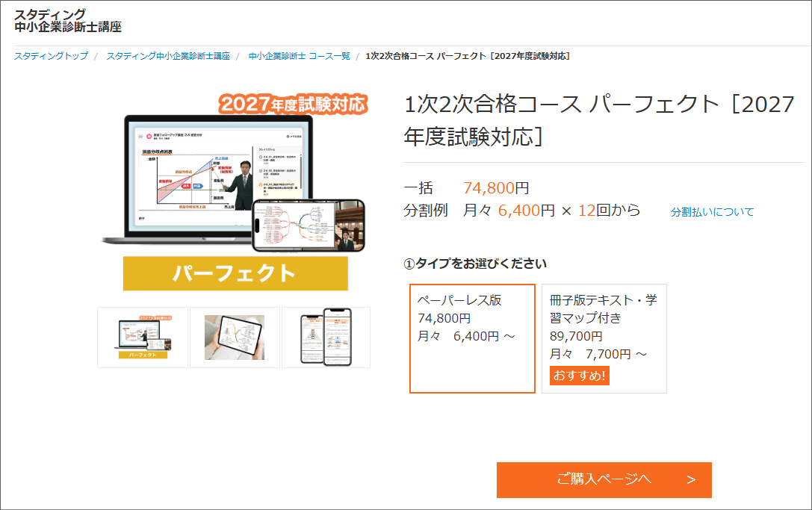Click the 2027年度試験対応 image badge
This screenshot has width=812, height=510.
pyautogui.click(x=293, y=104)
